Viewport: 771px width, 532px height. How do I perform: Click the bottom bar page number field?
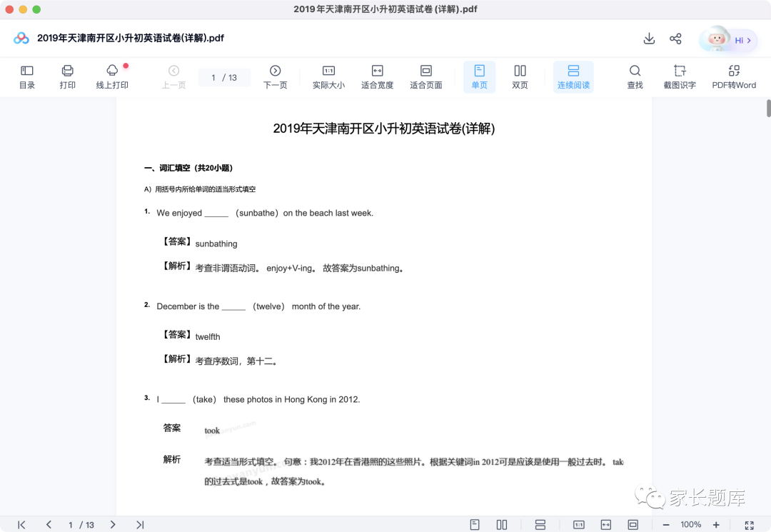[81, 525]
